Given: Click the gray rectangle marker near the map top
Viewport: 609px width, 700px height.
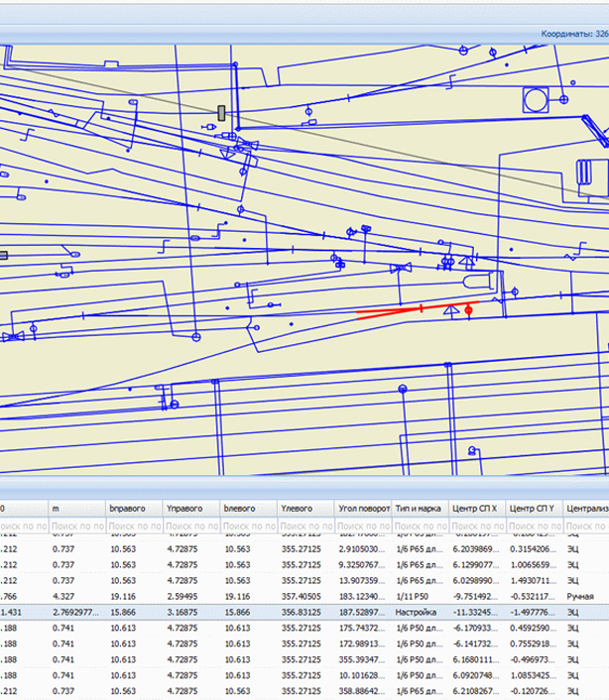Looking at the screenshot, I should coord(221,113).
